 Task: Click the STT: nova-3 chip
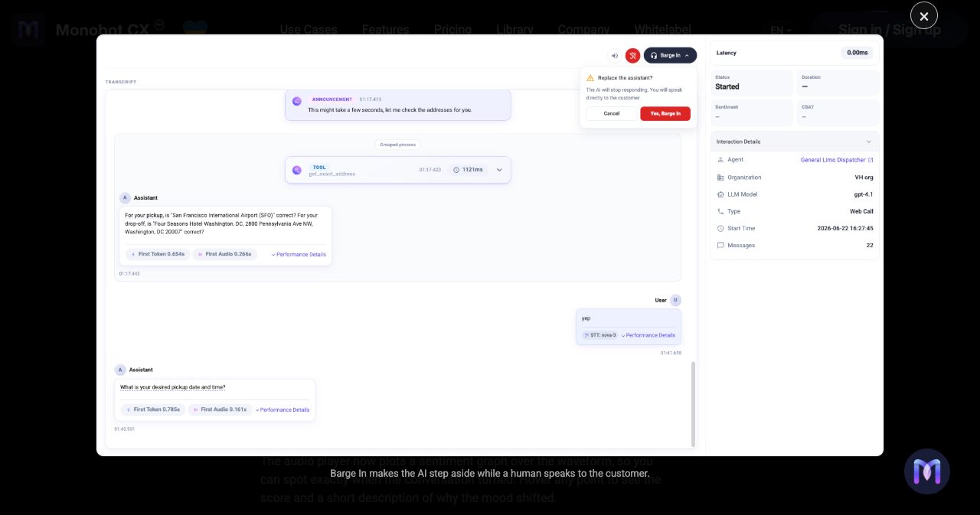599,335
